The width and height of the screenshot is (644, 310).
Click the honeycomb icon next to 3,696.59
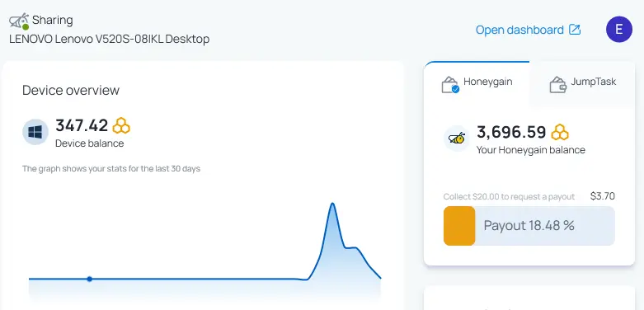click(560, 132)
